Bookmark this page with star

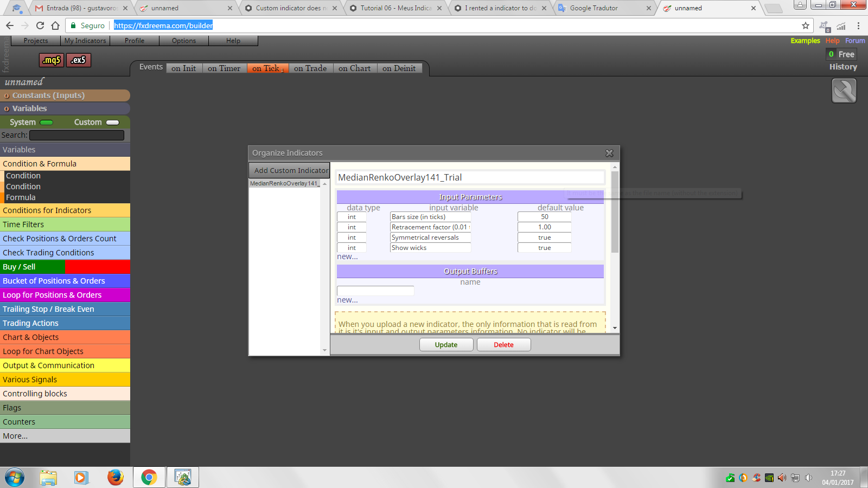click(x=806, y=25)
